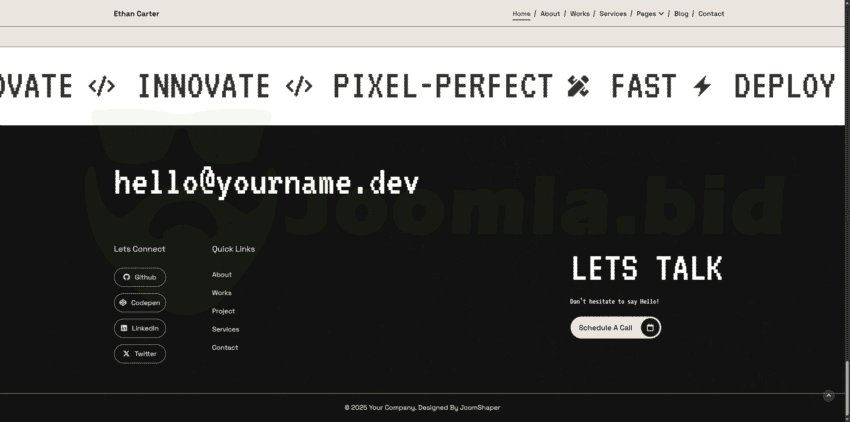This screenshot has width=850, height=422.
Task: Open the About quick link in footer
Action: [221, 275]
